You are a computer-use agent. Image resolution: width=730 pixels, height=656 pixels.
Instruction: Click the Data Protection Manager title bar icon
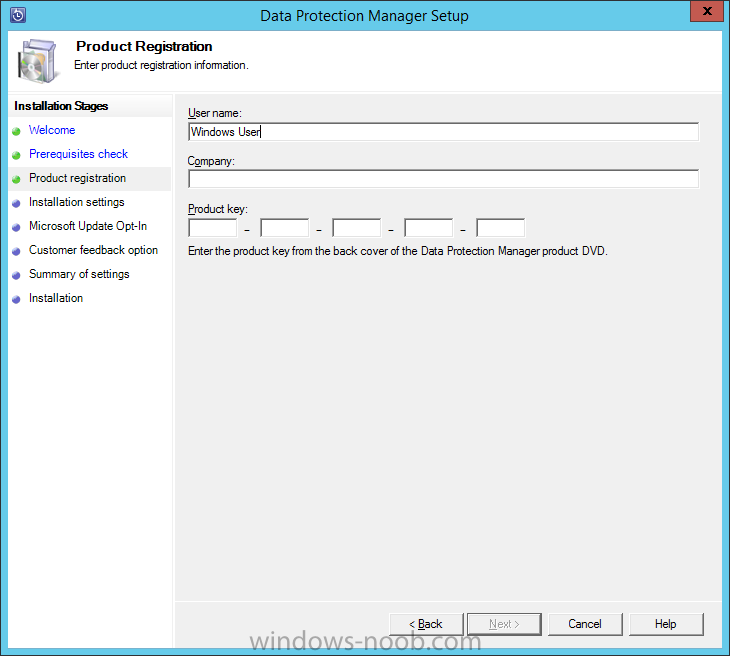[18, 15]
